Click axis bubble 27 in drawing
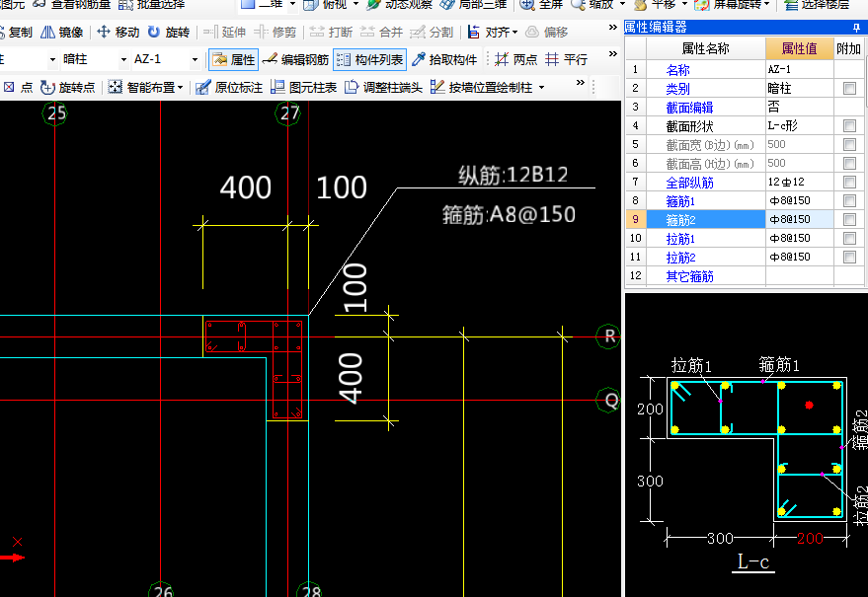Screen dimensions: 868x597 click(x=288, y=112)
